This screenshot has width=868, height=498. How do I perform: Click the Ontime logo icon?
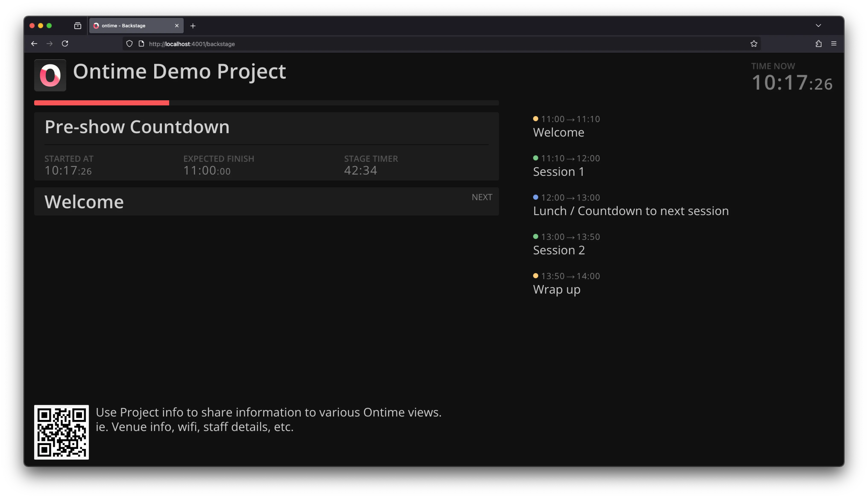[50, 75]
